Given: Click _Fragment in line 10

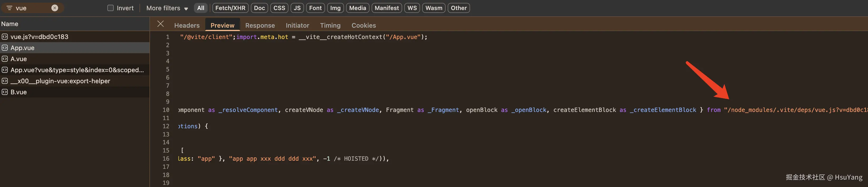Looking at the screenshot, I should coord(443,110).
